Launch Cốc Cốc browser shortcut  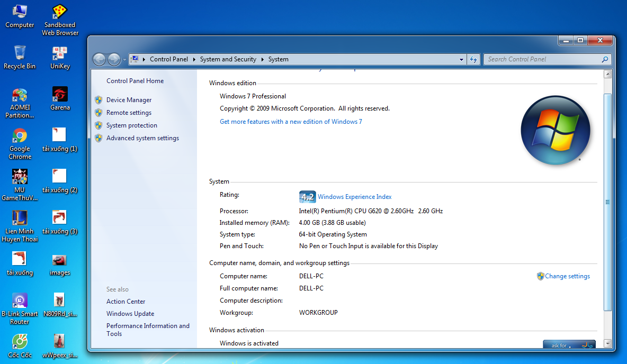point(20,347)
